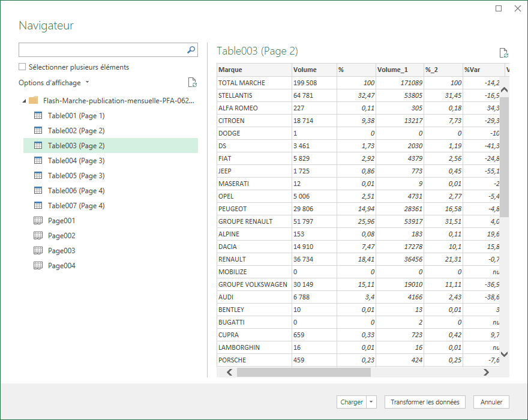Click the Volume column header
The image size is (528, 420).
click(x=314, y=70)
